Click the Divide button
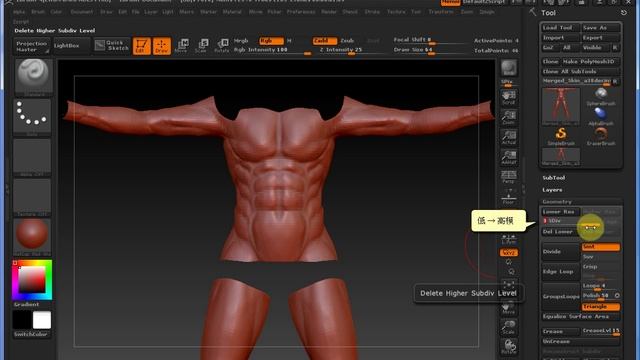The height and width of the screenshot is (360, 640). coord(560,252)
